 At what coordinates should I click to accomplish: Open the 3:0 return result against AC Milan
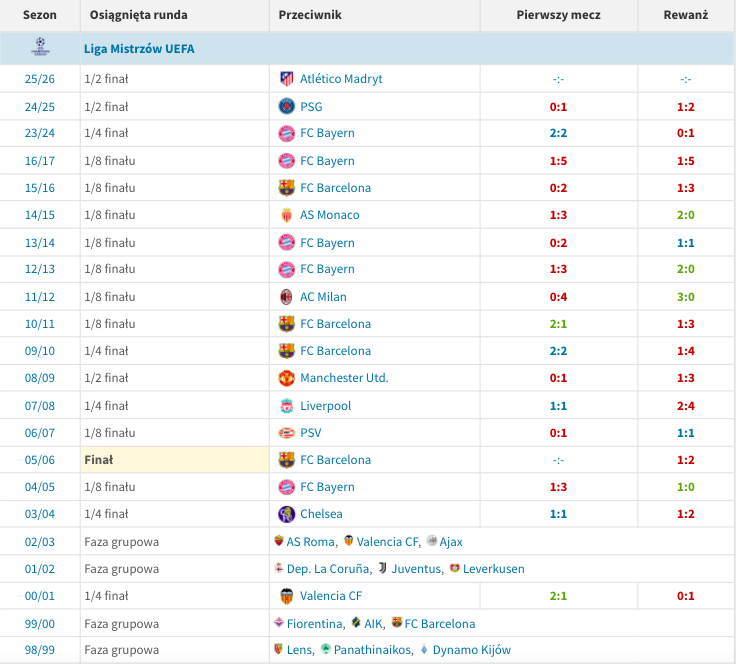click(x=686, y=297)
